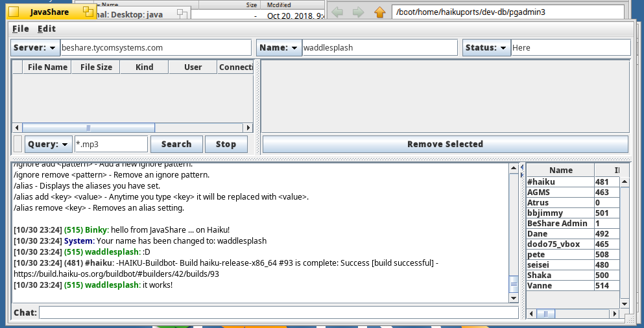Click the back arrow in pgadmin3 window
This screenshot has height=328, width=644.
pyautogui.click(x=337, y=12)
